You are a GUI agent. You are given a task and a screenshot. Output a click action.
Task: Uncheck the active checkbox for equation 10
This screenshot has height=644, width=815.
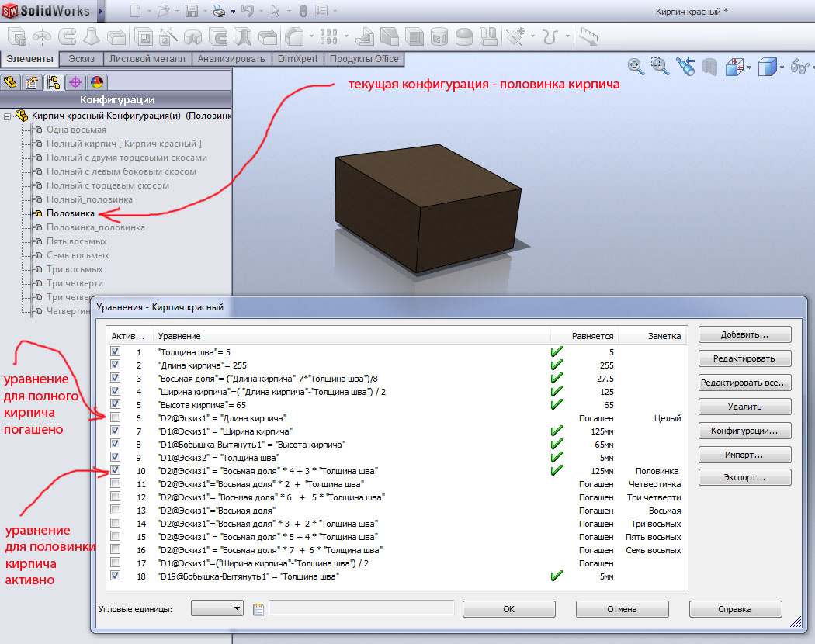click(x=116, y=470)
